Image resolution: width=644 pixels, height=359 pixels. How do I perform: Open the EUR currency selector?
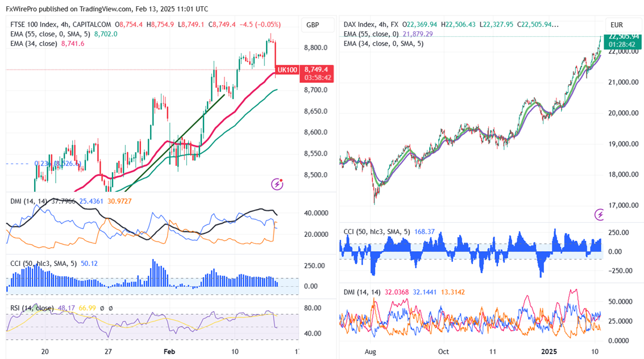[617, 25]
